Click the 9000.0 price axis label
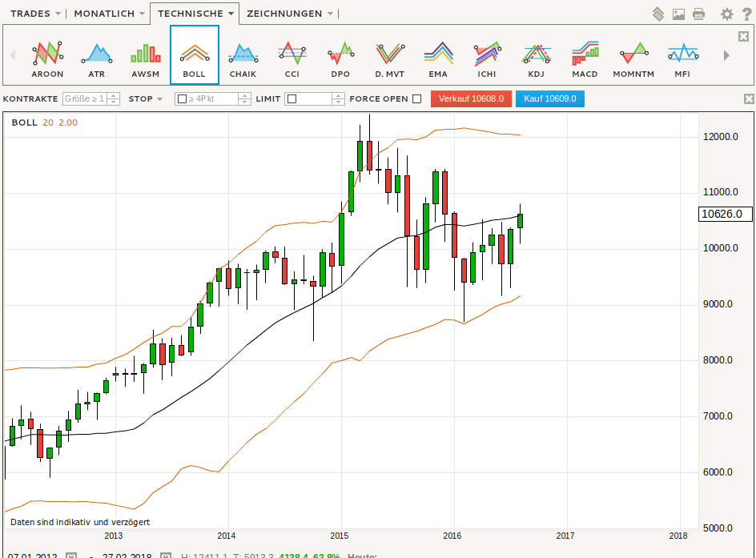Screen dimensions: 756x558 pos(718,304)
